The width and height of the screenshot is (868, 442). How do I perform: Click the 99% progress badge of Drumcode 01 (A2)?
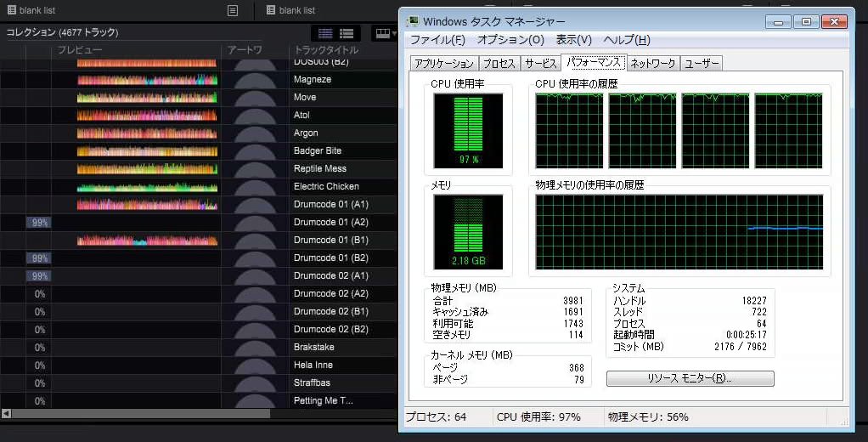(x=39, y=223)
